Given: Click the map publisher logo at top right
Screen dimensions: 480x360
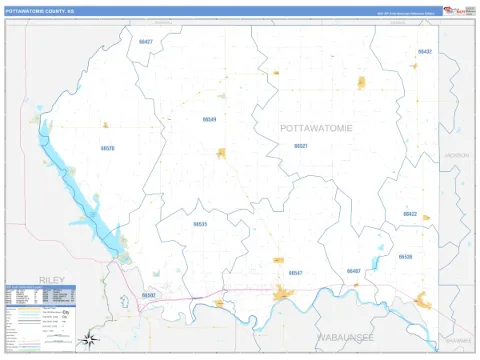Looking at the screenshot, I should 459,11.
